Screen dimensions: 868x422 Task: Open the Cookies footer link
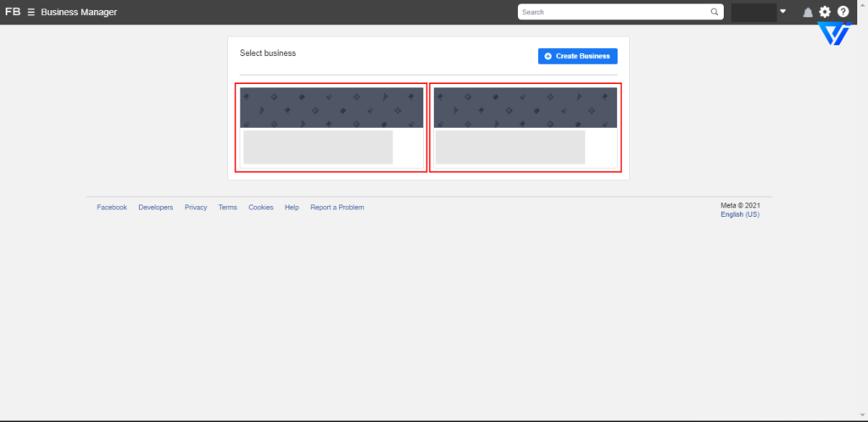coord(261,208)
